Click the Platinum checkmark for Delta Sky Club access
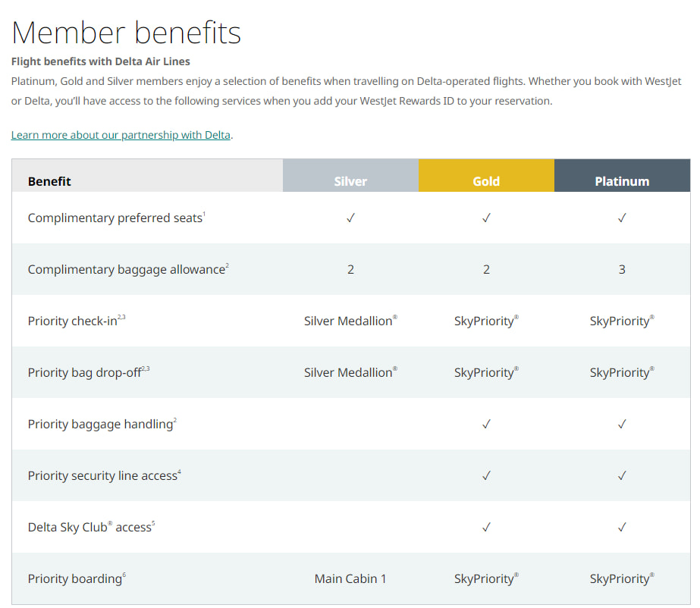Screen dimensions: 700x608 coord(622,527)
